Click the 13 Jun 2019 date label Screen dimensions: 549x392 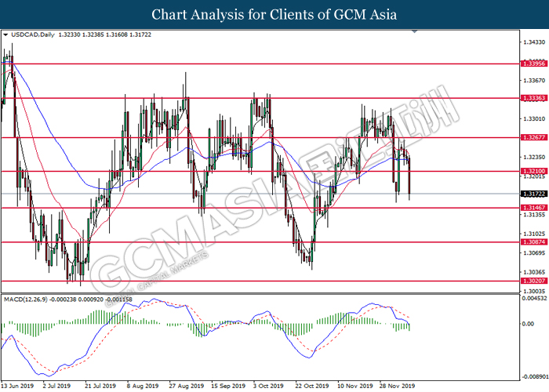17,386
